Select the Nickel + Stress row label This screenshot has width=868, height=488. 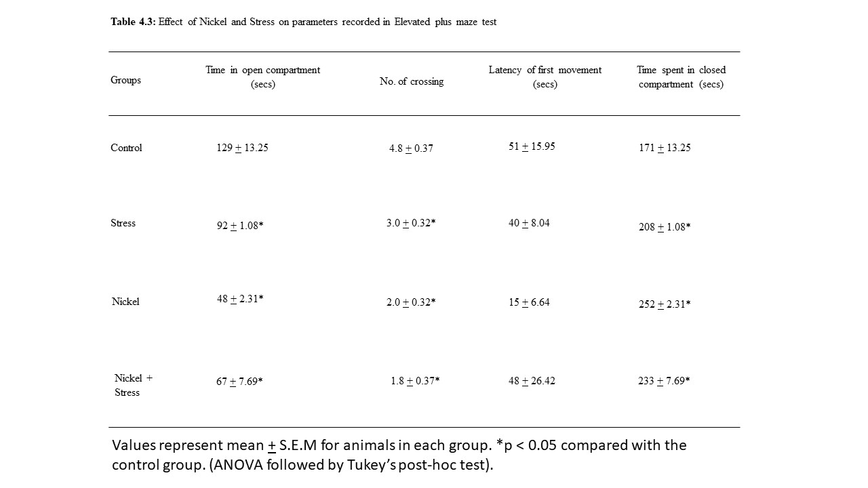133,385
